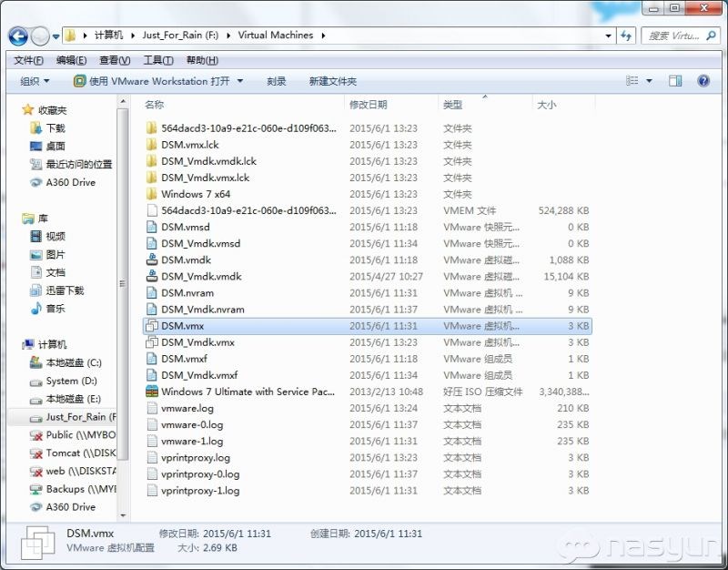The image size is (728, 570).
Task: Click 计算机 in the address breadcrumb
Action: [x=108, y=36]
